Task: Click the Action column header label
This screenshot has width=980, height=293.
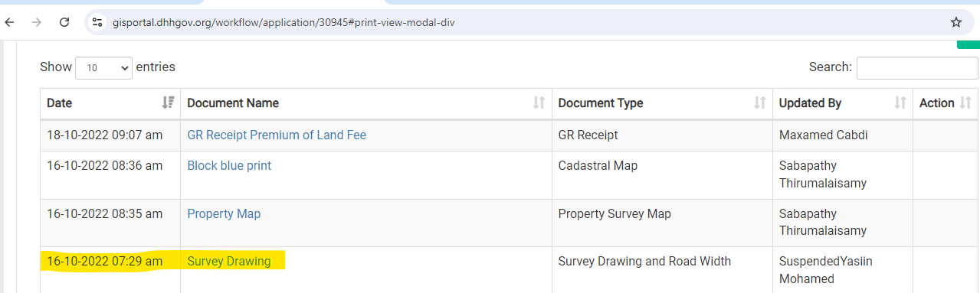Action: [936, 103]
